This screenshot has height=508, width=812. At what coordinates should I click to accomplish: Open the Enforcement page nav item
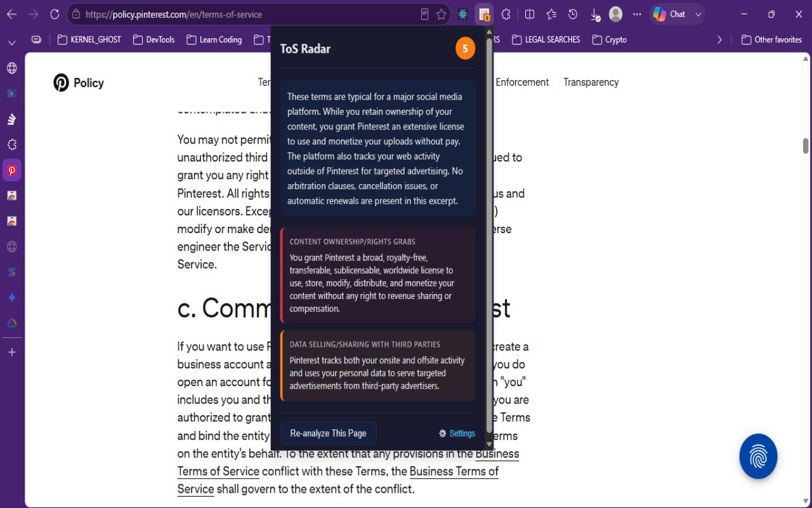click(x=522, y=82)
